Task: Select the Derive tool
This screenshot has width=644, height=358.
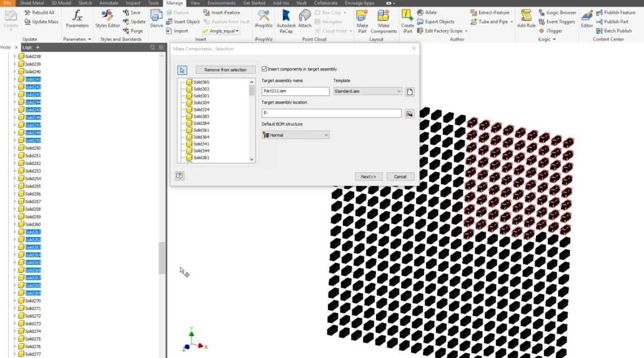Action: coord(157,19)
